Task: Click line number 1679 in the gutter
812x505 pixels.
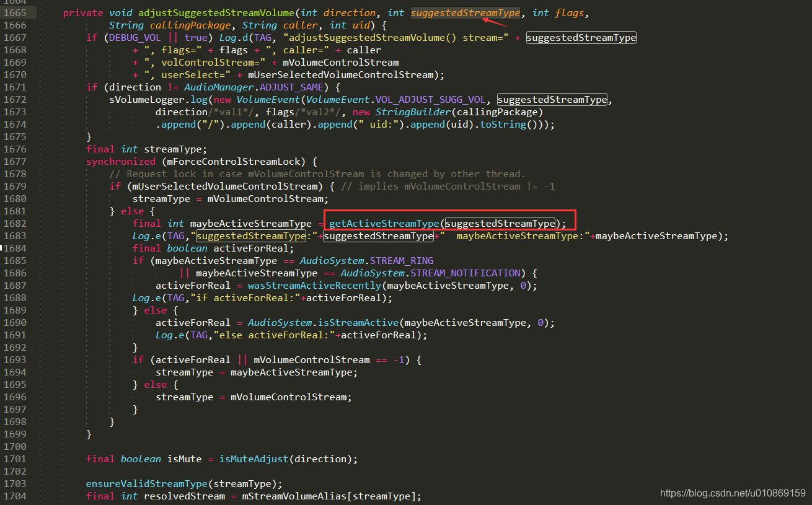Action: coord(14,187)
